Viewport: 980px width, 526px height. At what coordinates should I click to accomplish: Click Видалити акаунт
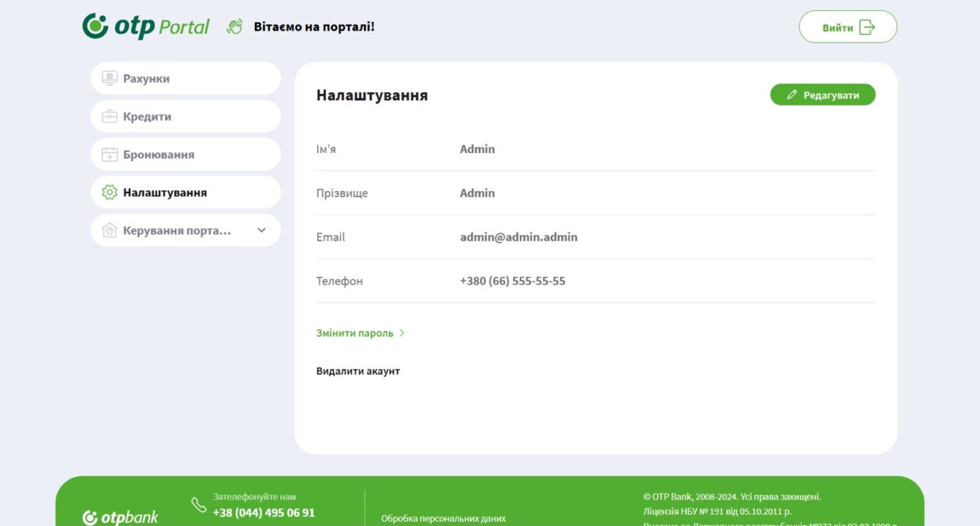pos(358,371)
